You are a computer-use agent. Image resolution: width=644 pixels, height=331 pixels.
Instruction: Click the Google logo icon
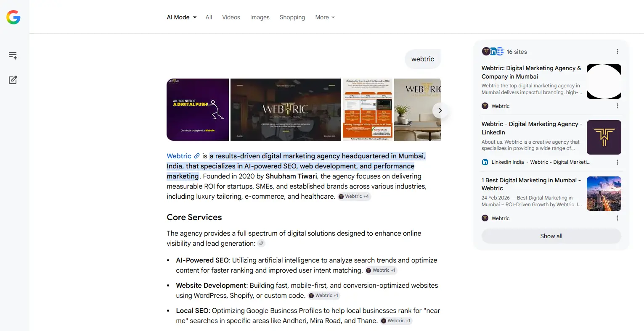(x=13, y=17)
